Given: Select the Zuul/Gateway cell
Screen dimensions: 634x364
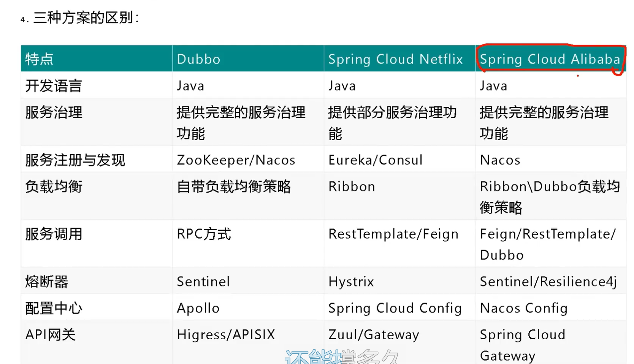Looking at the screenshot, I should pyautogui.click(x=374, y=335).
